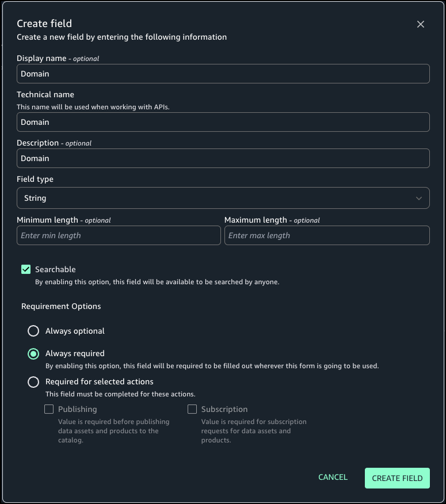Select the Always required radio button
Screen dimensions: 446x504
tap(33, 354)
